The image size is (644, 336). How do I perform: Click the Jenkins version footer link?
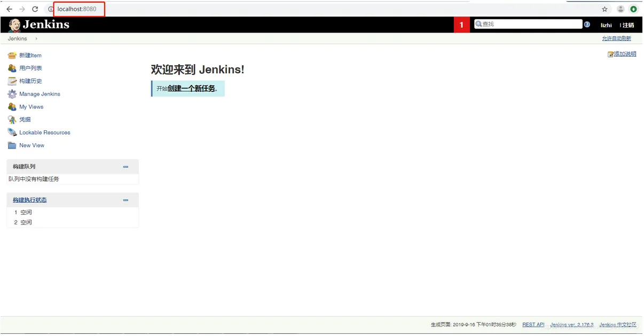[572, 325]
